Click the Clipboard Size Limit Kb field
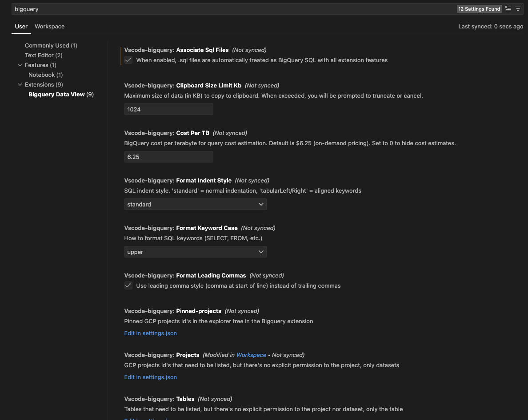This screenshot has width=528, height=420. tap(169, 109)
